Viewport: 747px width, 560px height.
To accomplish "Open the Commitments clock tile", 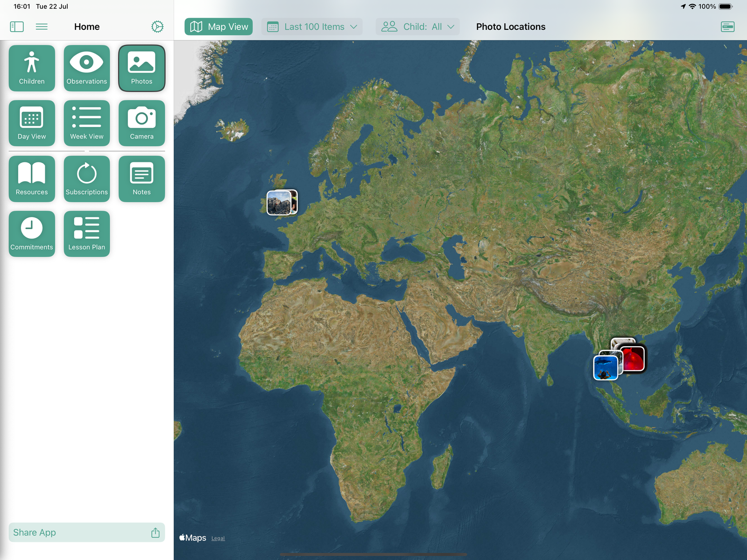I will [x=32, y=234].
